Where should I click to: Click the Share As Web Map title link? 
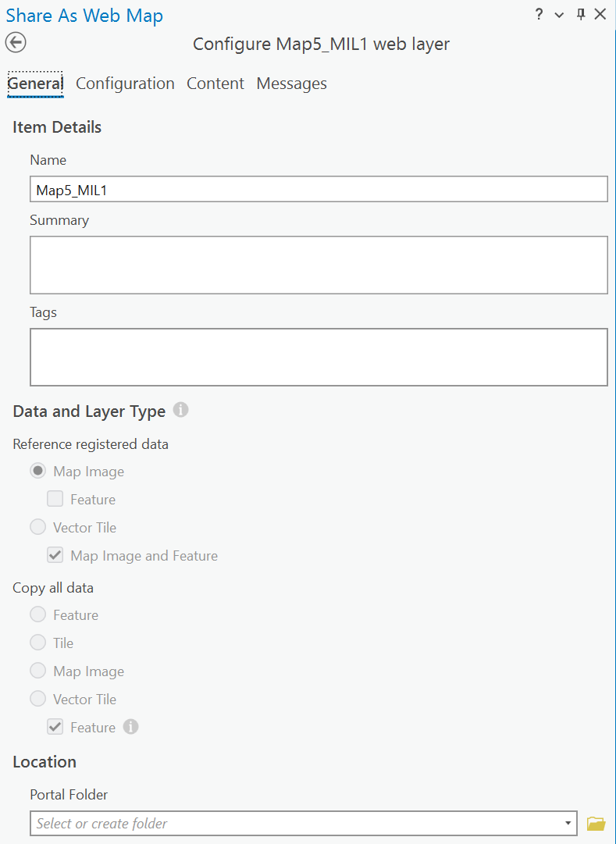(84, 15)
